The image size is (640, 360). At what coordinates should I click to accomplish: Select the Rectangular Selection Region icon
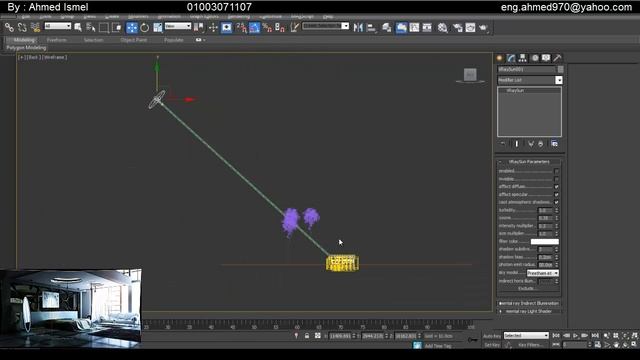click(x=104, y=27)
